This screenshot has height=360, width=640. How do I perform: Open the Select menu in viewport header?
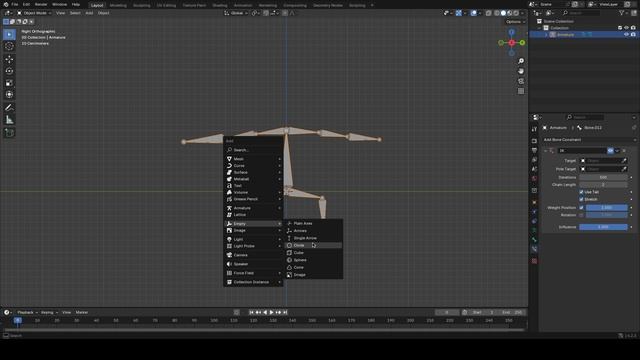pyautogui.click(x=75, y=13)
